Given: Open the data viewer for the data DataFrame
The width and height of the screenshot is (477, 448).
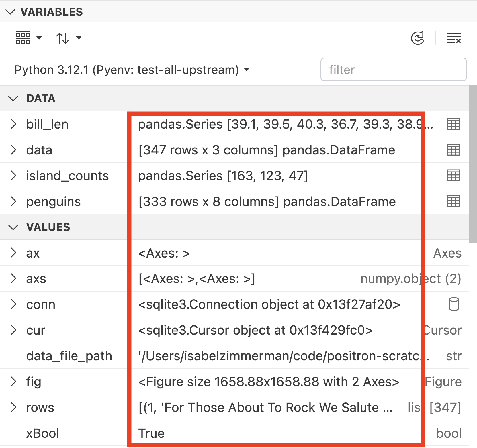Looking at the screenshot, I should pos(453,150).
